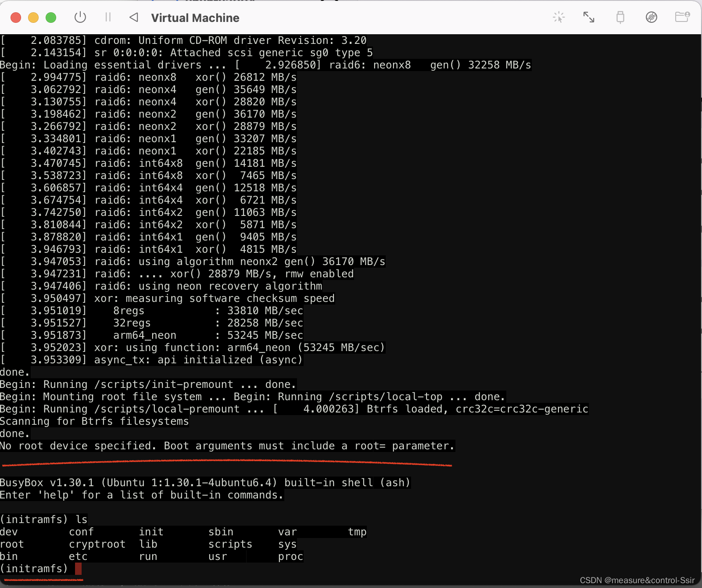Screen dimensions: 702x588
Task: Click the red underline annotation
Action: tap(226, 463)
